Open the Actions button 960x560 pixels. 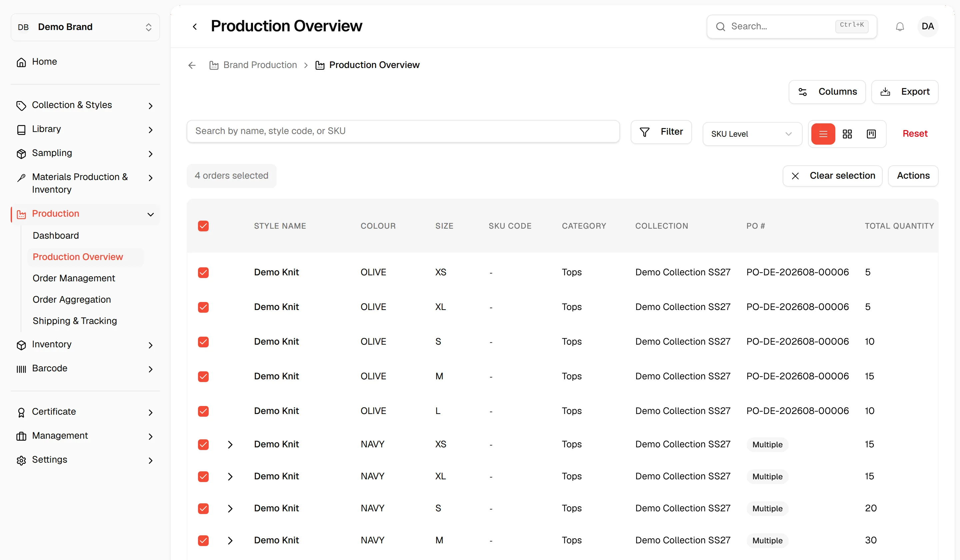[913, 176]
